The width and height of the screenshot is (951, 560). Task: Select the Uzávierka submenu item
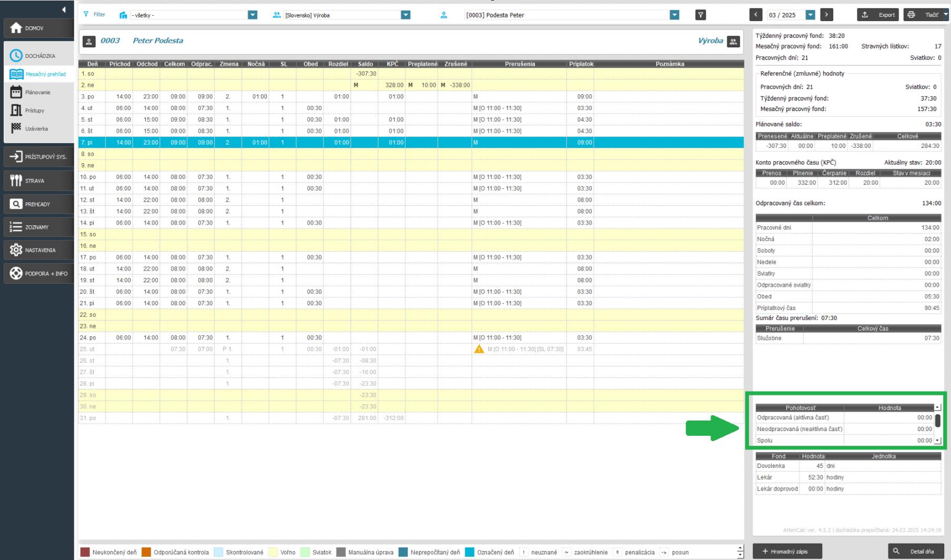coord(38,129)
